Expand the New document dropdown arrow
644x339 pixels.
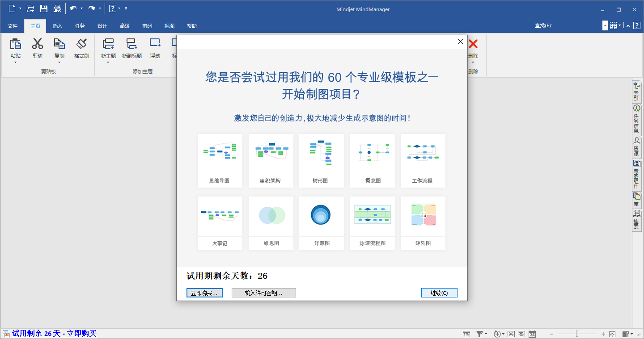tap(20, 8)
